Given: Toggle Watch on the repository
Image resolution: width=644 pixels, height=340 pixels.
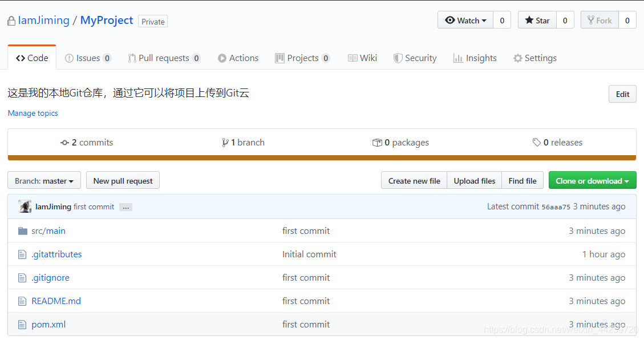Looking at the screenshot, I should point(465,20).
